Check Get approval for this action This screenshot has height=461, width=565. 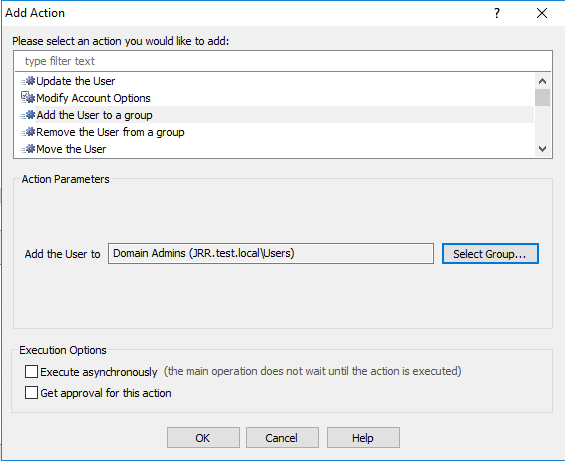click(x=31, y=393)
